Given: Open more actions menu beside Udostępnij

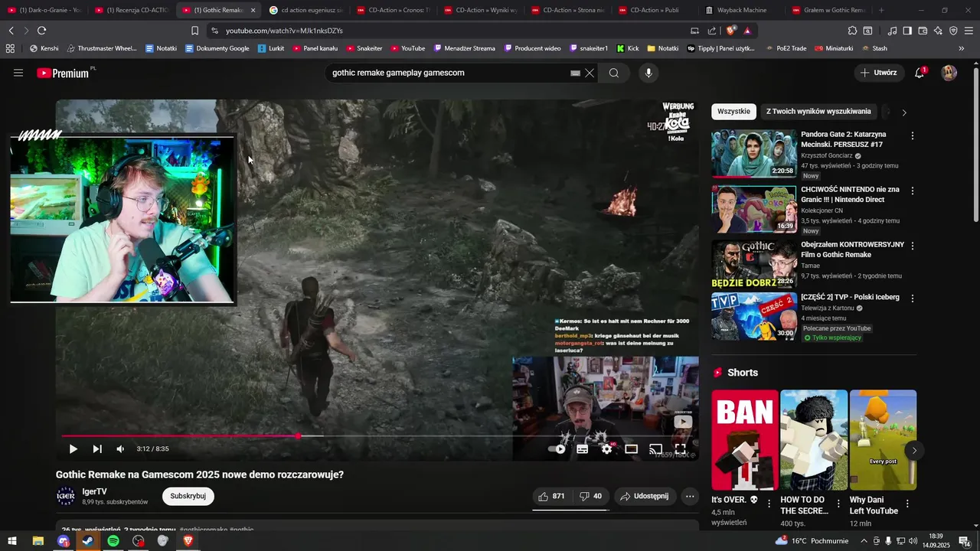Looking at the screenshot, I should tap(690, 496).
